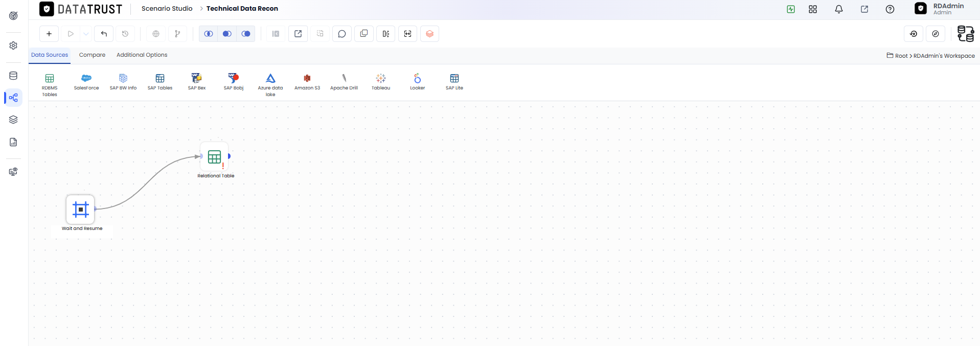Select Tableau data source
This screenshot has height=346, width=980.
381,82
